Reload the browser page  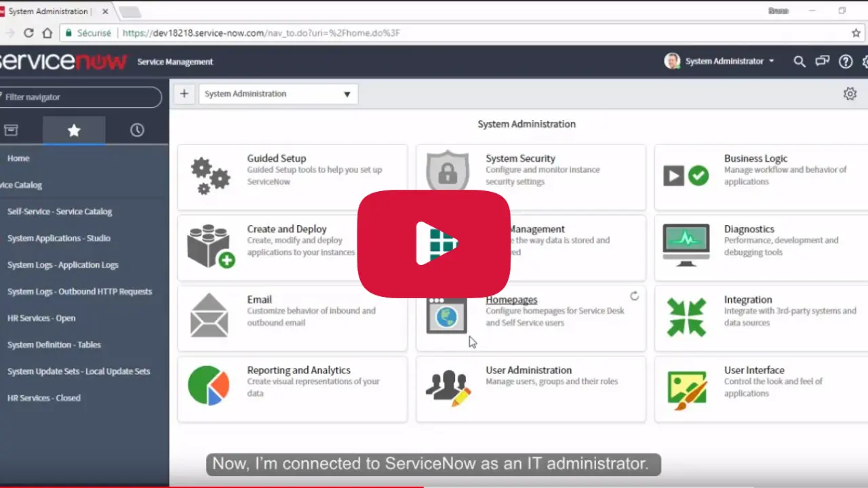coord(28,33)
